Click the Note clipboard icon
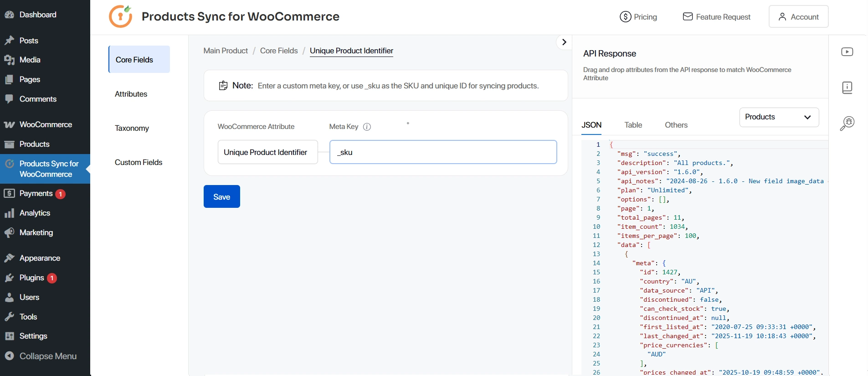This screenshot has height=376, width=868. tap(223, 86)
